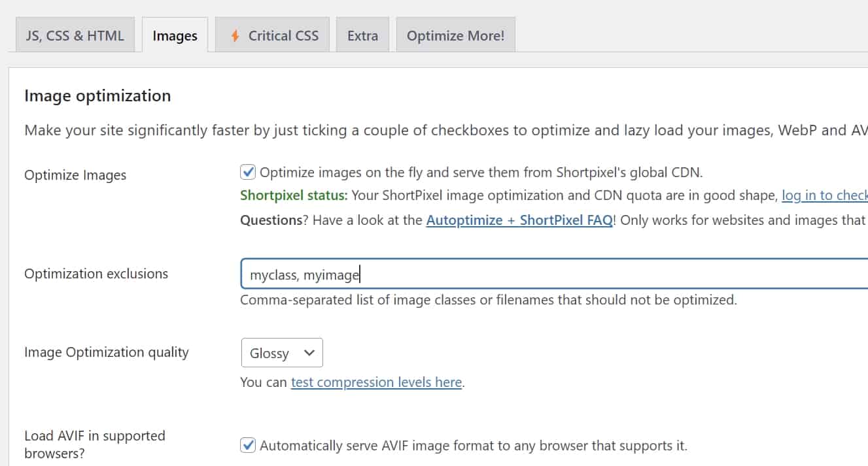The width and height of the screenshot is (868, 466).
Task: Click the lightning bolt icon on Critical CSS
Action: (235, 36)
